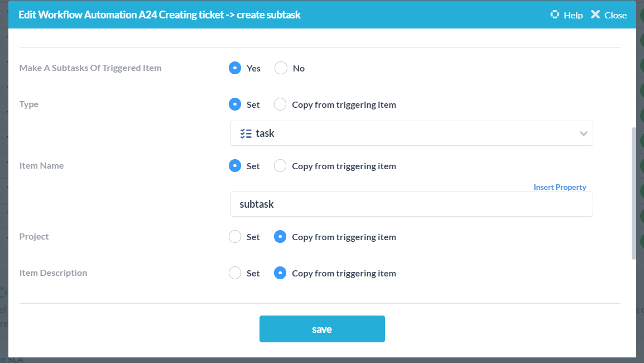Select the Set option for Item Name
Screen dimensions: 644x363
(x=235, y=165)
